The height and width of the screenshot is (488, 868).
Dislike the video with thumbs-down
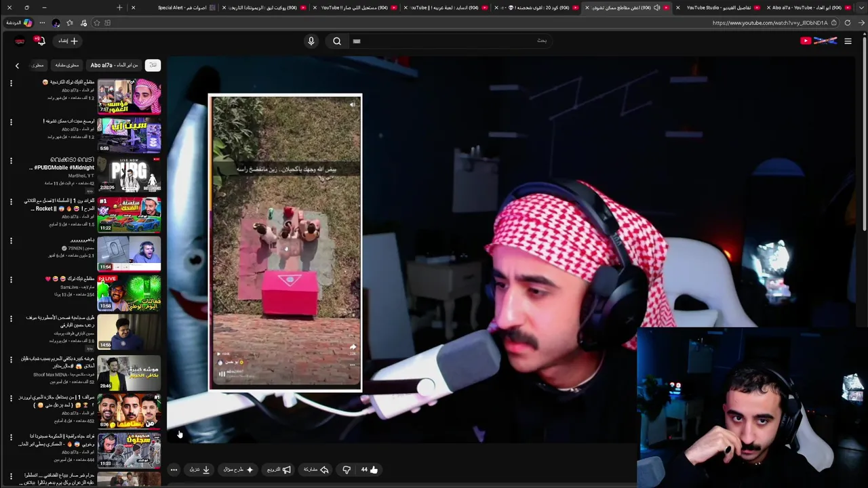click(x=347, y=470)
